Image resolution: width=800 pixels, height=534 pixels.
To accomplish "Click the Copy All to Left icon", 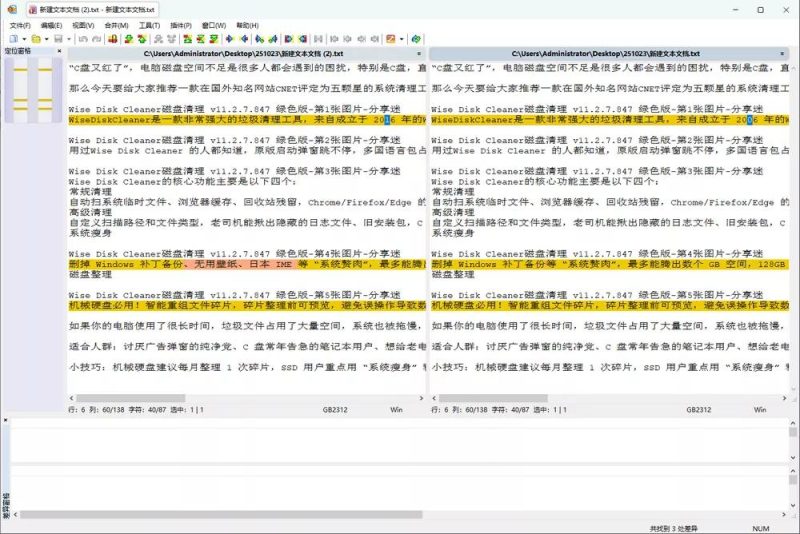I will pos(303,39).
